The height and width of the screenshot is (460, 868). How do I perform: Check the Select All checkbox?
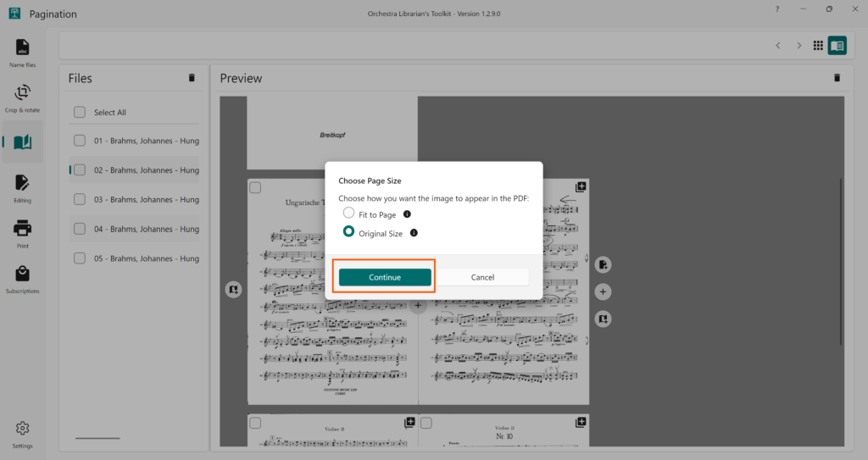click(80, 113)
